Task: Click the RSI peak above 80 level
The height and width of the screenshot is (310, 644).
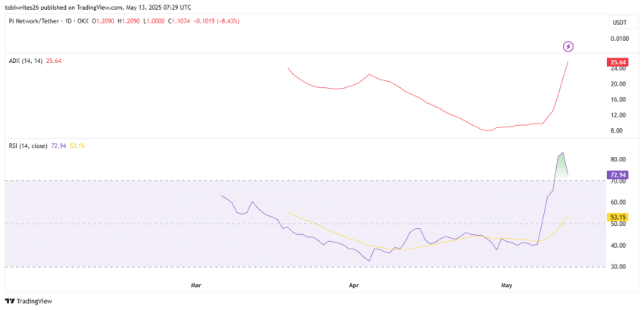Action: click(561, 153)
